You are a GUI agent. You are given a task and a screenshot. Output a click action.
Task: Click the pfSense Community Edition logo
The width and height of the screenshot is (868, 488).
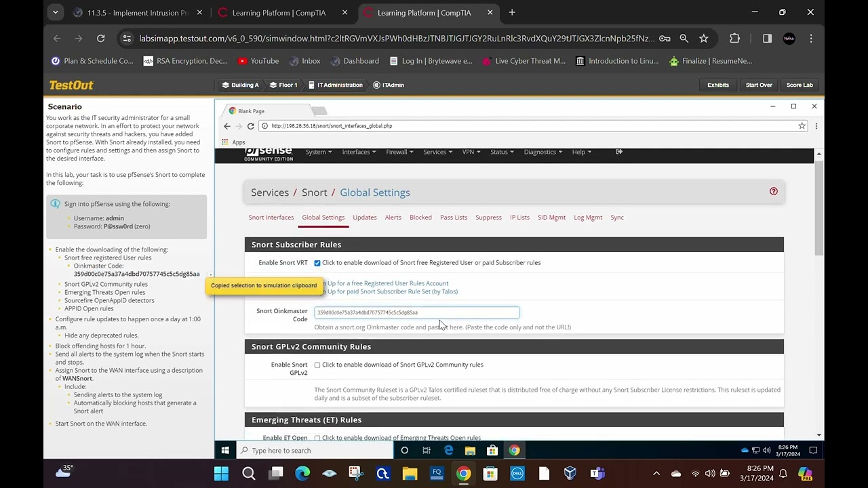[x=269, y=154]
